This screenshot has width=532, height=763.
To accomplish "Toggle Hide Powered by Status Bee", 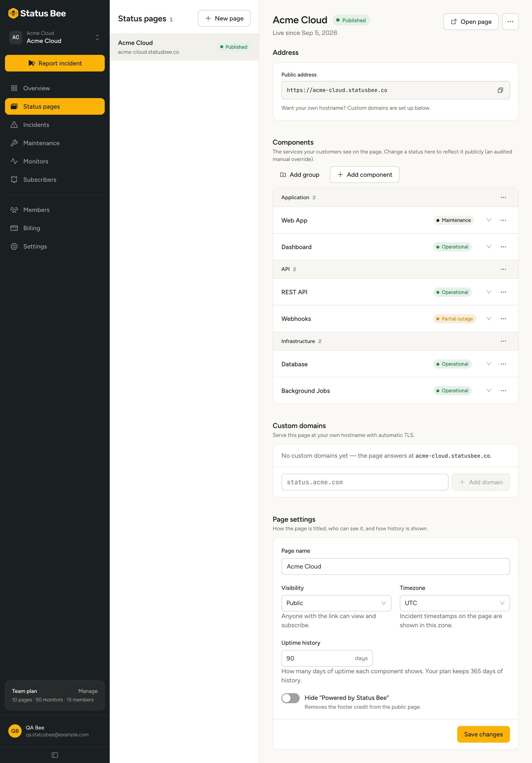I will tap(290, 698).
